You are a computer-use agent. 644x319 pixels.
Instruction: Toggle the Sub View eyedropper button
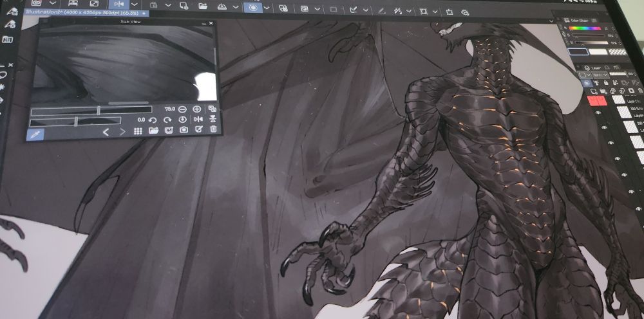coord(35,134)
